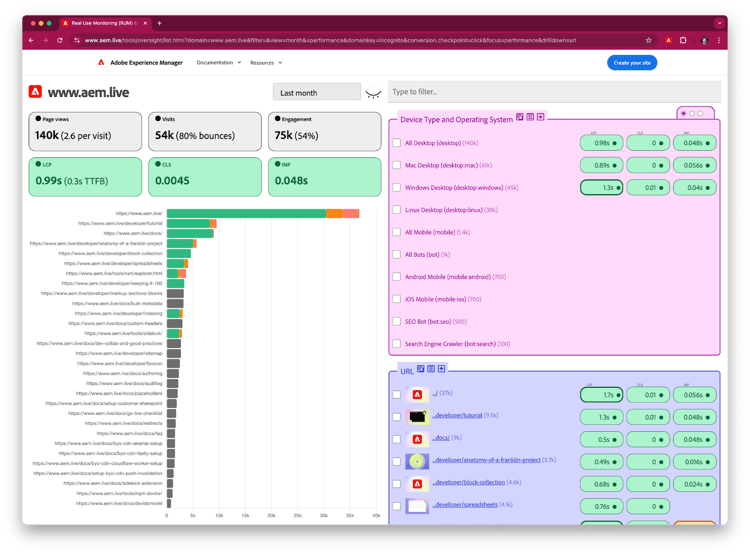This screenshot has width=750, height=554.
Task: Click the upload arrow icon next to the URL heading
Action: click(x=441, y=369)
